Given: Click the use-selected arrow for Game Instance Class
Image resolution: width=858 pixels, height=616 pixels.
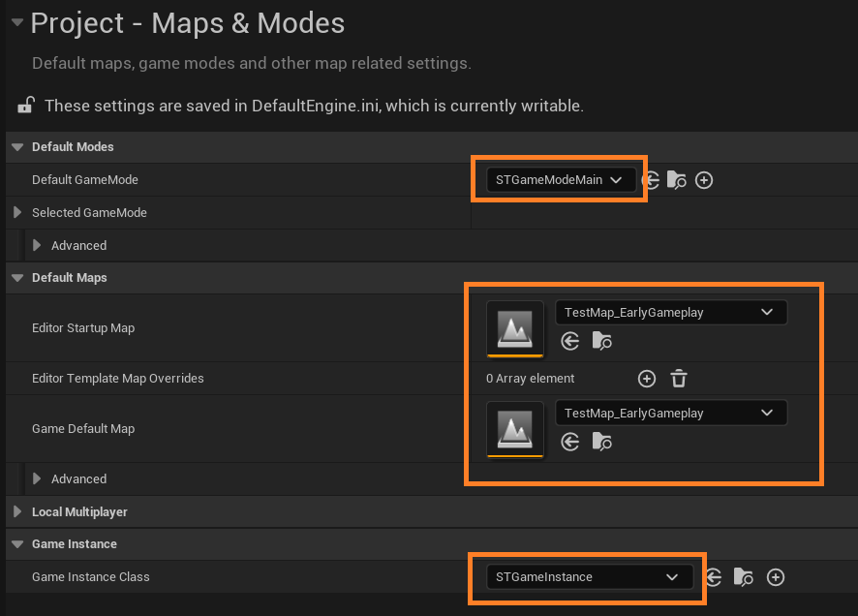Looking at the screenshot, I should coord(714,577).
